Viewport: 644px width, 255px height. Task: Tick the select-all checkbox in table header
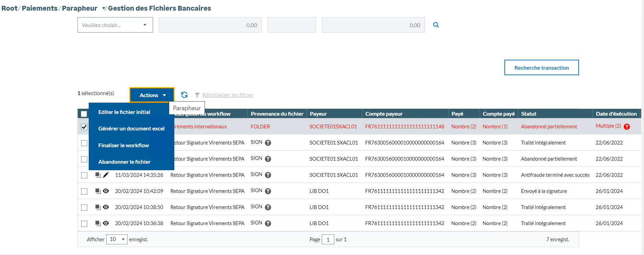(x=84, y=114)
